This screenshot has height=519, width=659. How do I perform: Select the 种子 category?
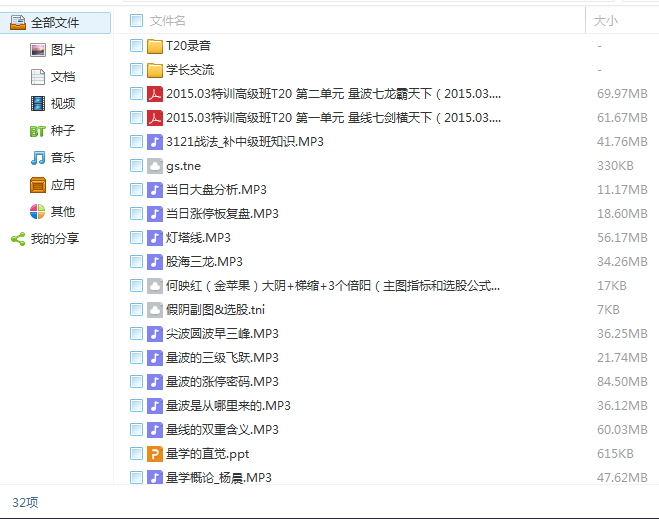(x=63, y=131)
